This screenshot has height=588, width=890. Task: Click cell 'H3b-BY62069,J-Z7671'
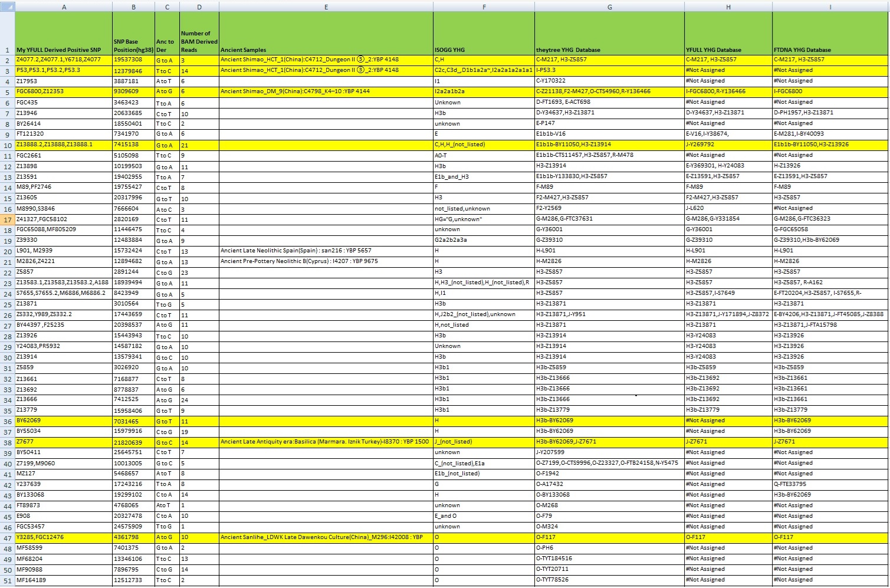coord(609,442)
